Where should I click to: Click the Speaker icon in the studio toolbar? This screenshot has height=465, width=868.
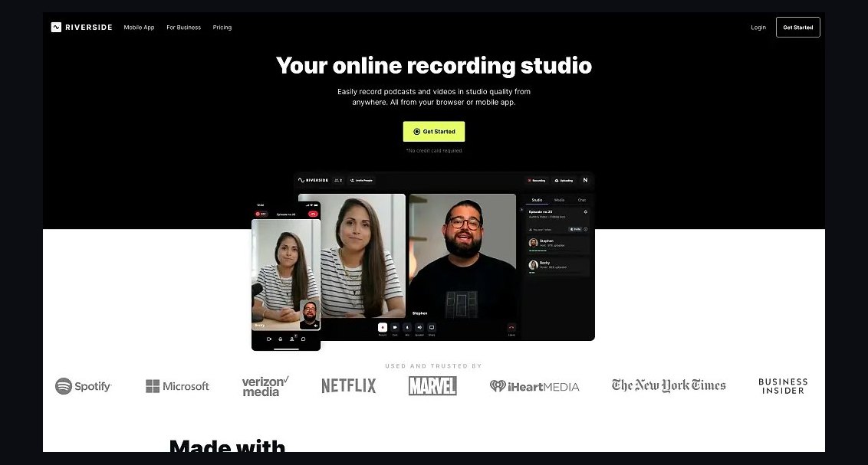[x=419, y=327]
